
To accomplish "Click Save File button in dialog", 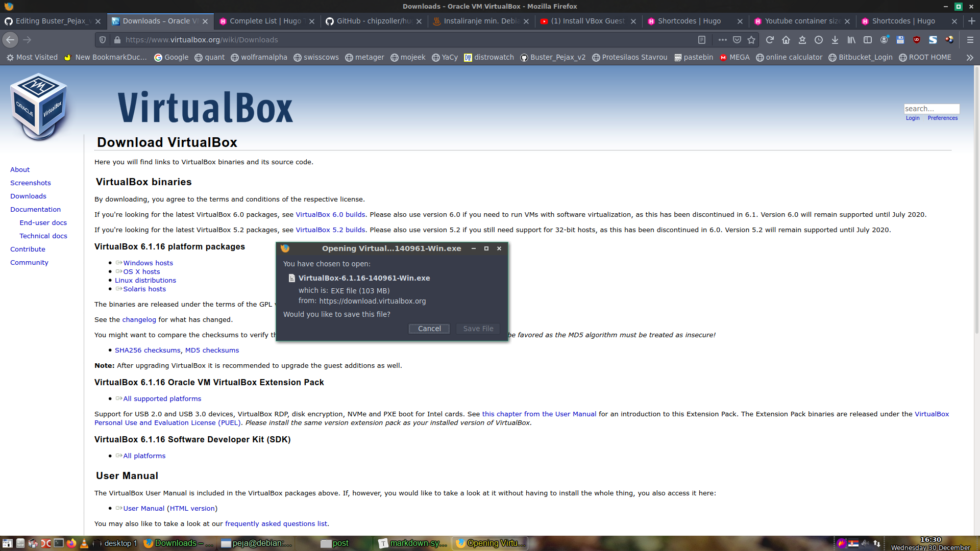I will [478, 329].
